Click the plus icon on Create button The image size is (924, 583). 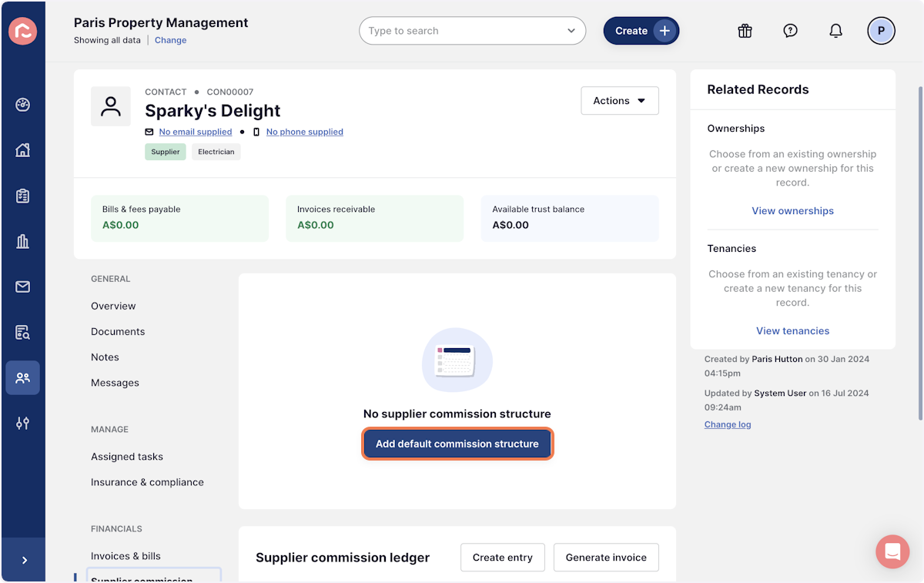[x=665, y=31]
